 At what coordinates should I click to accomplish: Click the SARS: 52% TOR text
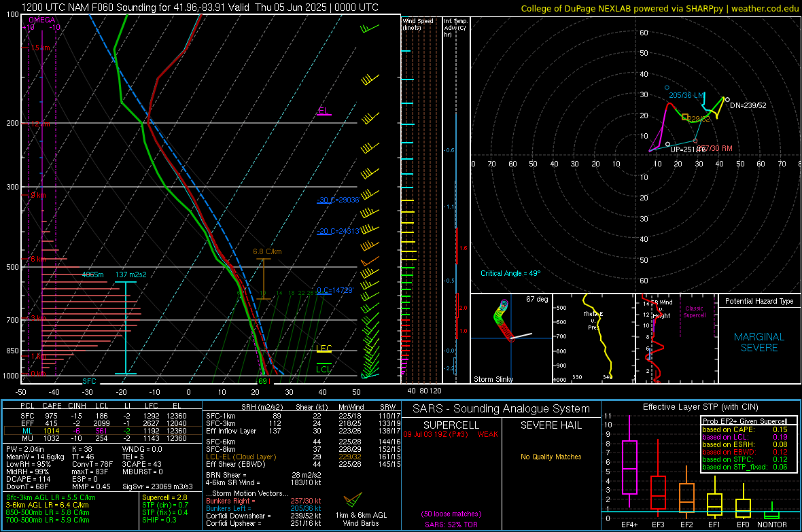(x=451, y=525)
